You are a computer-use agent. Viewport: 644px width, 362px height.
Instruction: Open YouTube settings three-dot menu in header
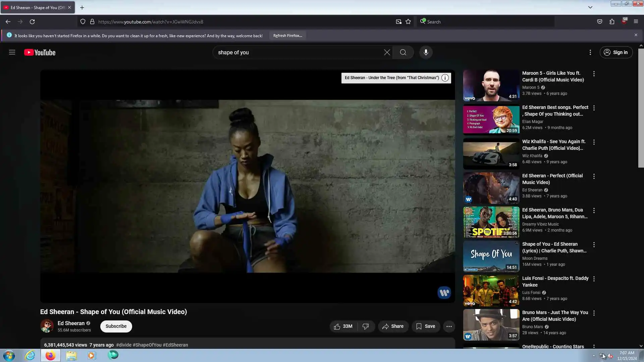[x=590, y=52]
